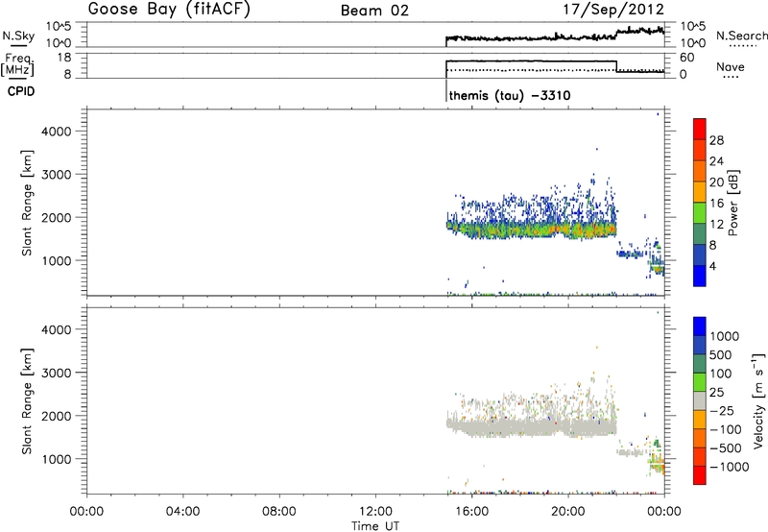The width and height of the screenshot is (768, 532).
Task: Select the "12:00" time tick label
Action: click(x=375, y=512)
